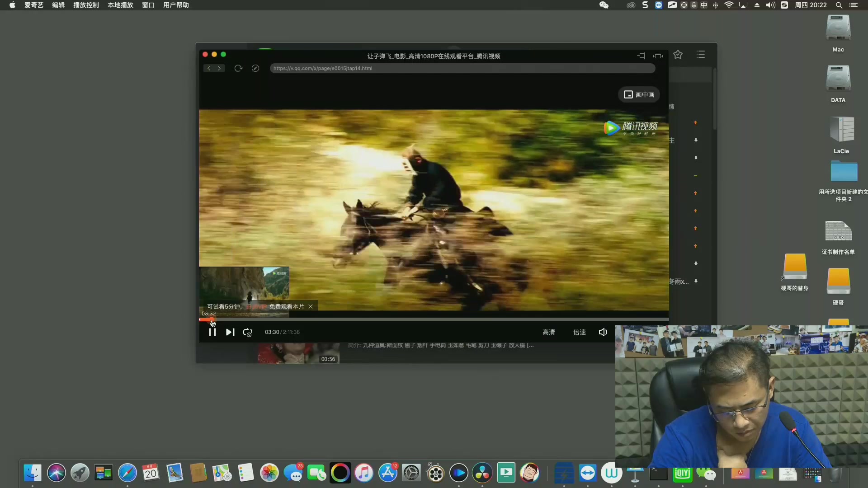Screen dimensions: 868x488
Task: Launch Siri from the dock
Action: [x=57, y=473]
